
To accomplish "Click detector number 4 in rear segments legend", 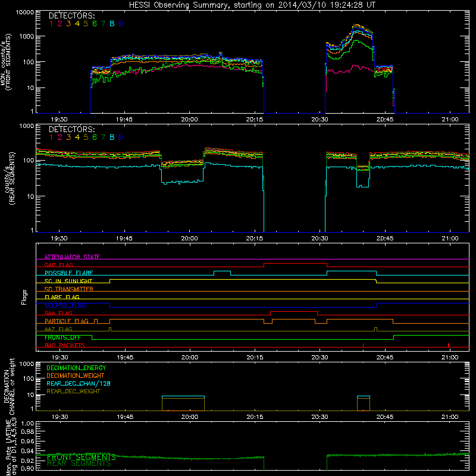I will [77, 137].
